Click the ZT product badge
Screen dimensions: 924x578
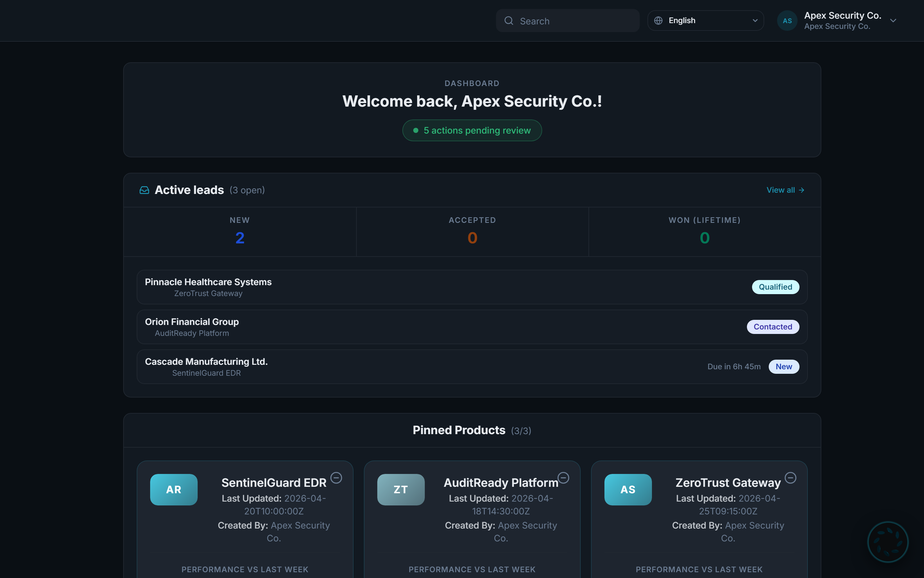point(401,490)
